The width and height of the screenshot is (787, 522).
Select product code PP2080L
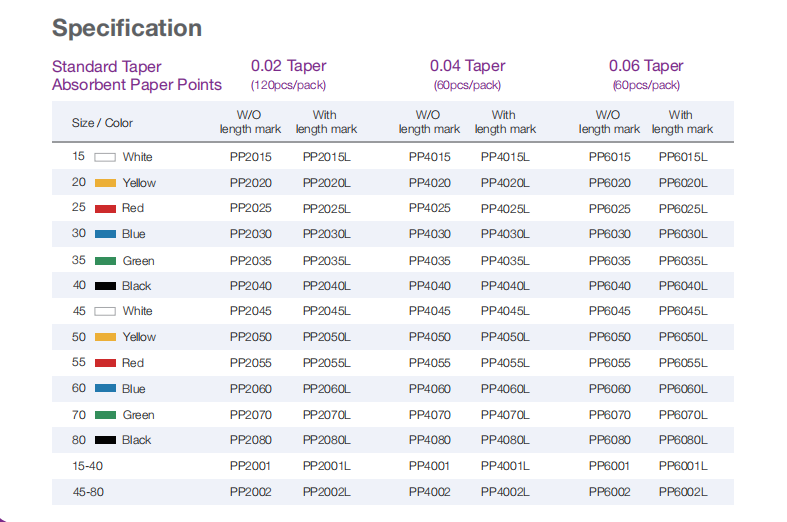pos(326,440)
